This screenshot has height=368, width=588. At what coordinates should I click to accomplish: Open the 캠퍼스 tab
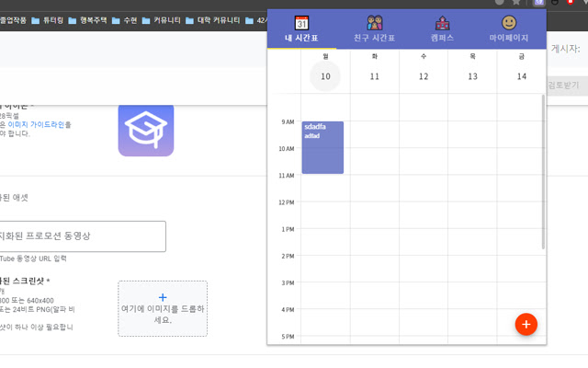(x=442, y=29)
